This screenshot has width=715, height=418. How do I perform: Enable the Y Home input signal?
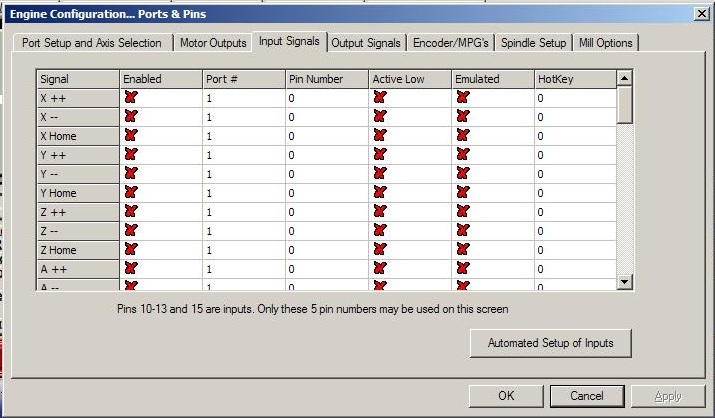[130, 193]
